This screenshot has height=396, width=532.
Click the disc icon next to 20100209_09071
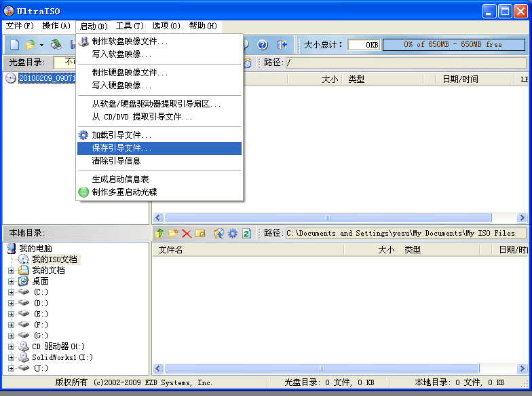click(11, 78)
